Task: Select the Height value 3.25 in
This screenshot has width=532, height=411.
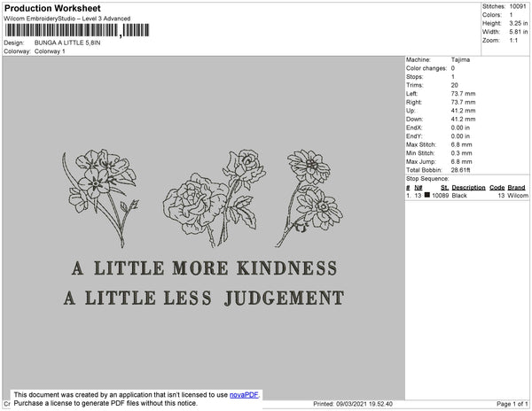Action: pyautogui.click(x=519, y=23)
